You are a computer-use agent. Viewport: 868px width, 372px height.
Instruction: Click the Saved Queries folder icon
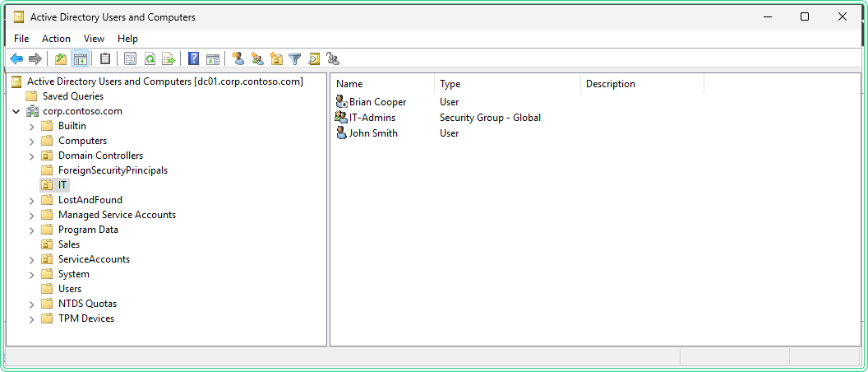[x=31, y=96]
